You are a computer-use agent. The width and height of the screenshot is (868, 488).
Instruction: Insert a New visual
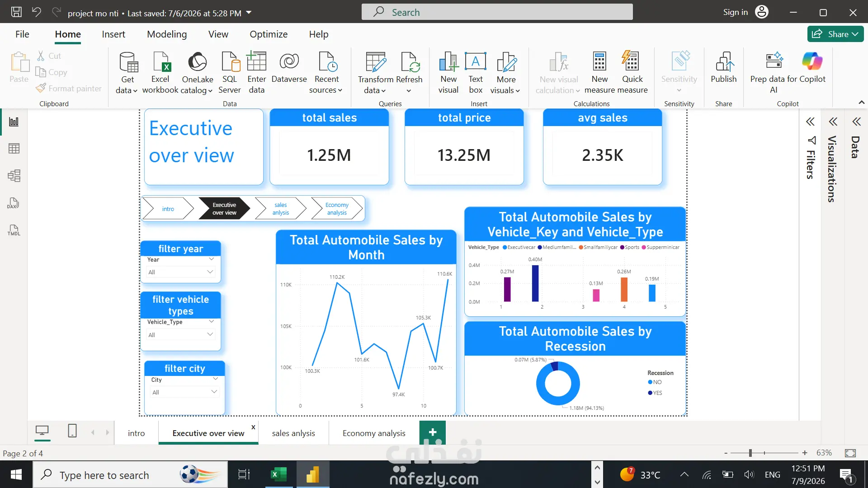[448, 72]
